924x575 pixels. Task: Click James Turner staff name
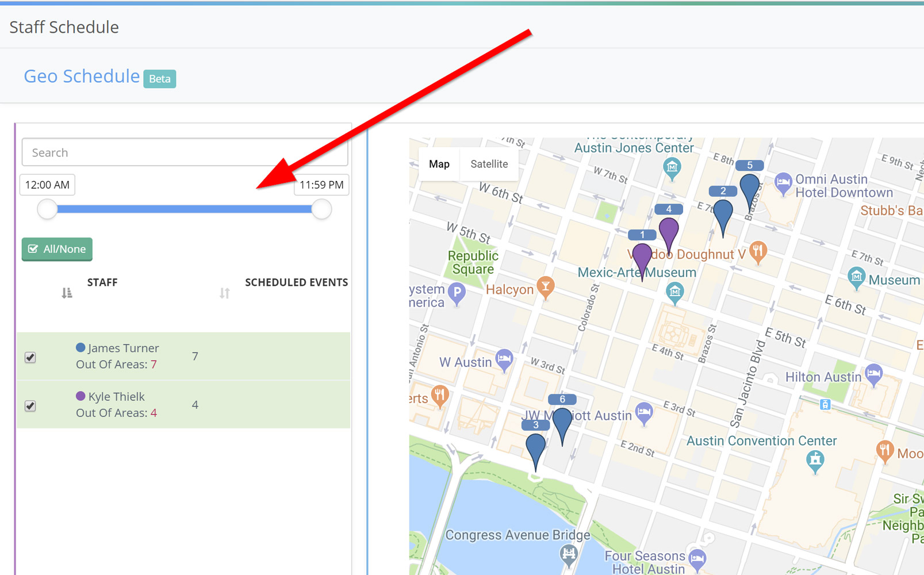pyautogui.click(x=123, y=348)
